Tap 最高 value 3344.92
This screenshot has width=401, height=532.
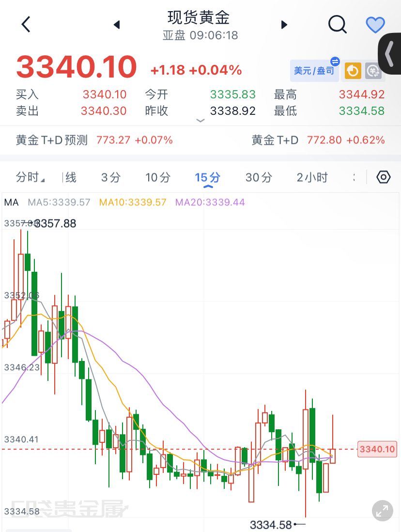pos(362,94)
